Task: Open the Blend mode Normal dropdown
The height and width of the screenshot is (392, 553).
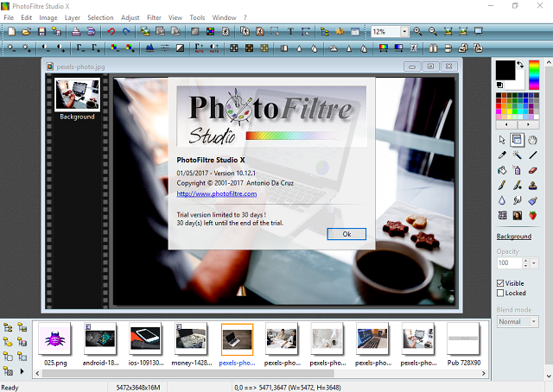Action: tap(534, 321)
